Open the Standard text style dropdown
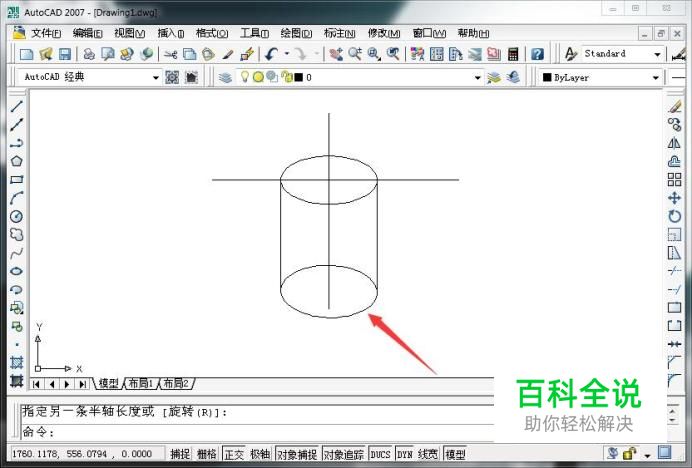This screenshot has height=468, width=692. pyautogui.click(x=657, y=54)
